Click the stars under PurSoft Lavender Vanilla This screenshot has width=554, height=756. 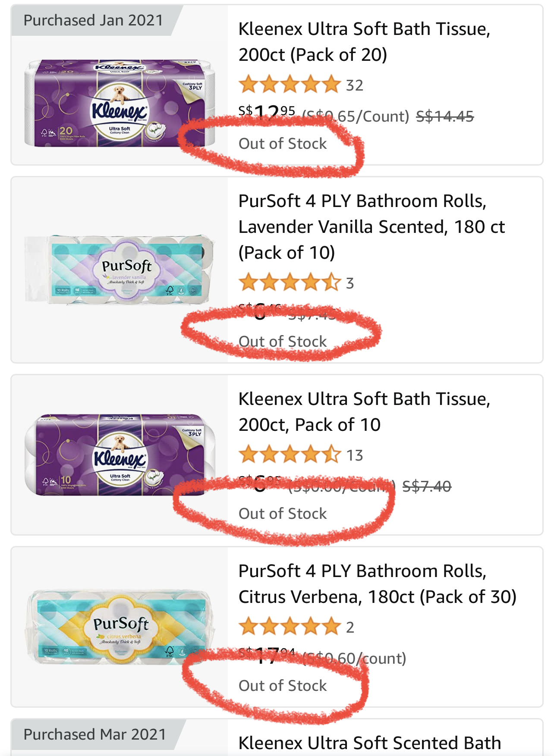[x=290, y=282]
